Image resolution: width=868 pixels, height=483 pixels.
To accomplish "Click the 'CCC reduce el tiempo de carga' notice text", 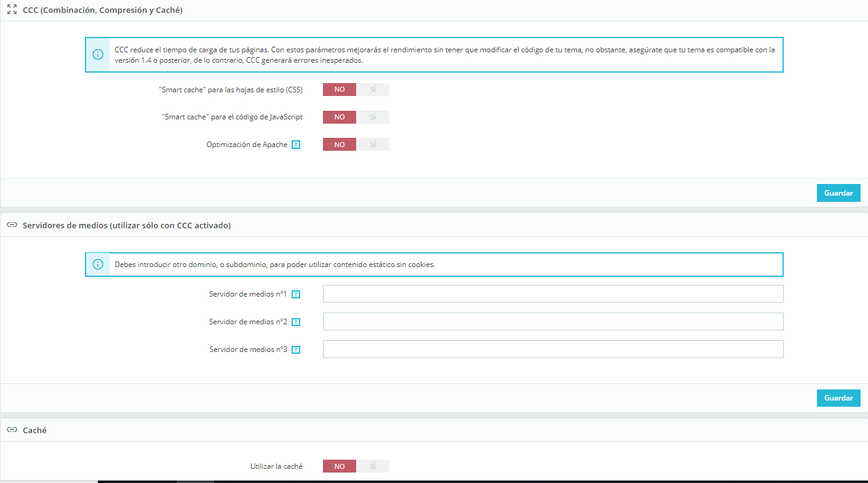I will [x=445, y=55].
